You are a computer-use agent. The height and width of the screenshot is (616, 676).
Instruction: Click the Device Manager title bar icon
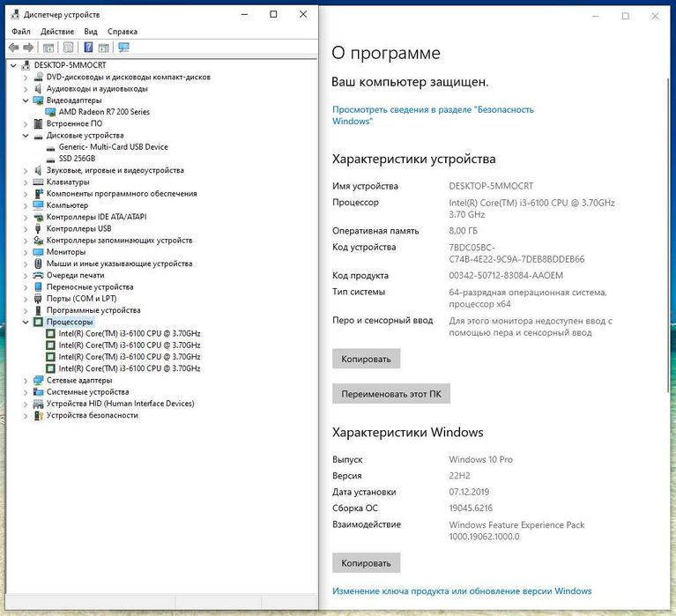point(15,15)
